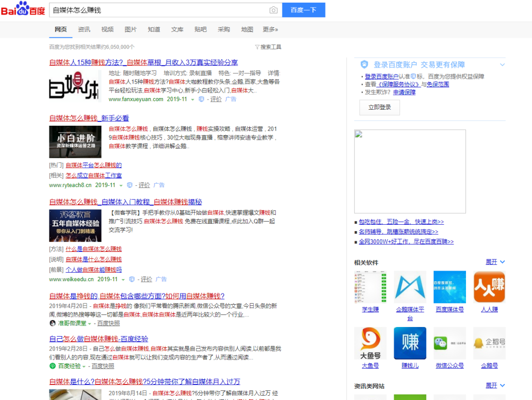Open sublink 怎么成立自媒体工作室
Screen dimensions: 532x400
(x=94, y=176)
